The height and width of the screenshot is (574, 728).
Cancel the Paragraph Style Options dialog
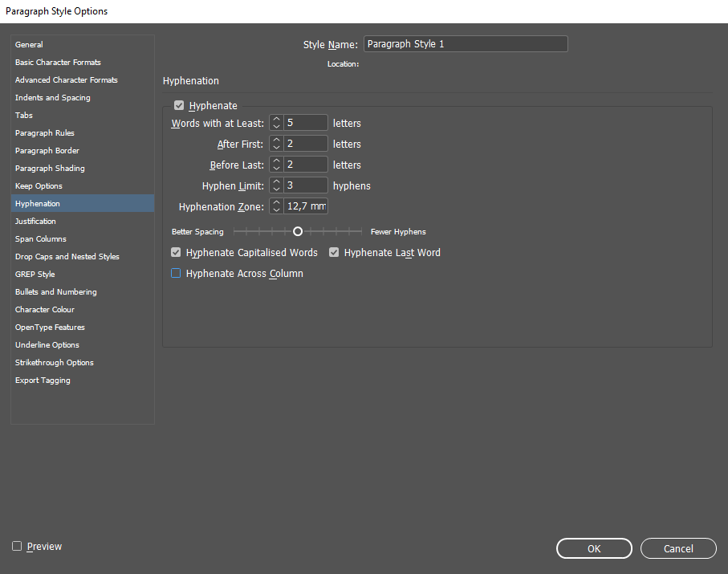[x=678, y=548]
